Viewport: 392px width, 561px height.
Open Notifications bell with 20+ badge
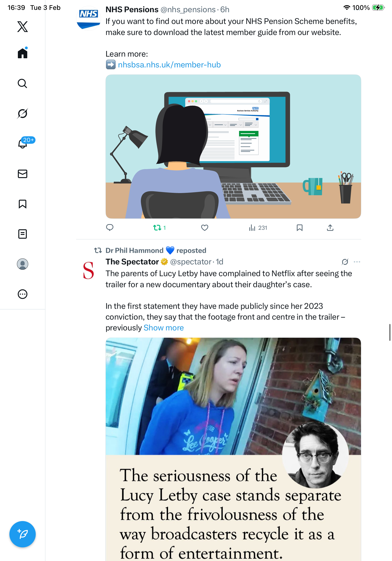pos(23,144)
